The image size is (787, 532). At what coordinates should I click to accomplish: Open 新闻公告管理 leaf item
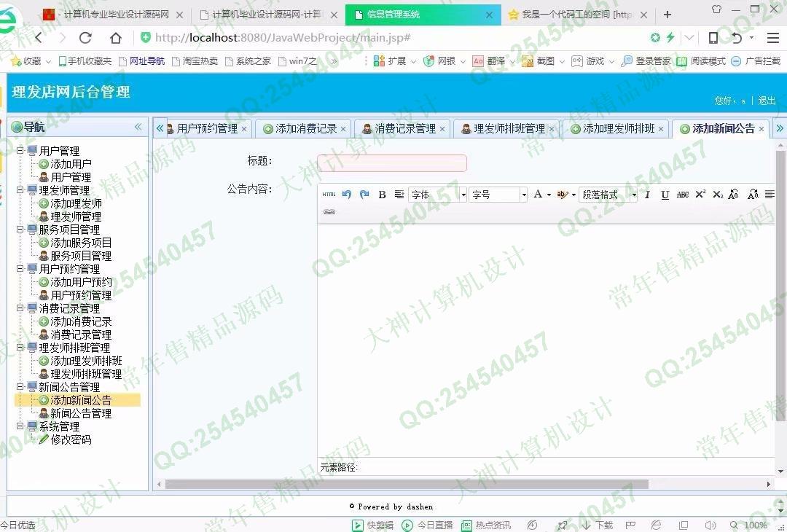[x=81, y=413]
